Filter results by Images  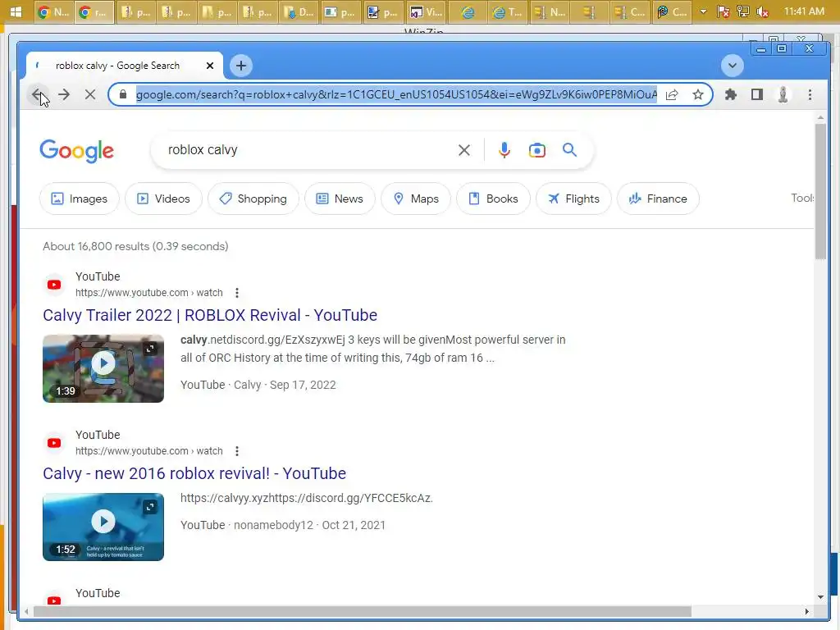click(79, 199)
